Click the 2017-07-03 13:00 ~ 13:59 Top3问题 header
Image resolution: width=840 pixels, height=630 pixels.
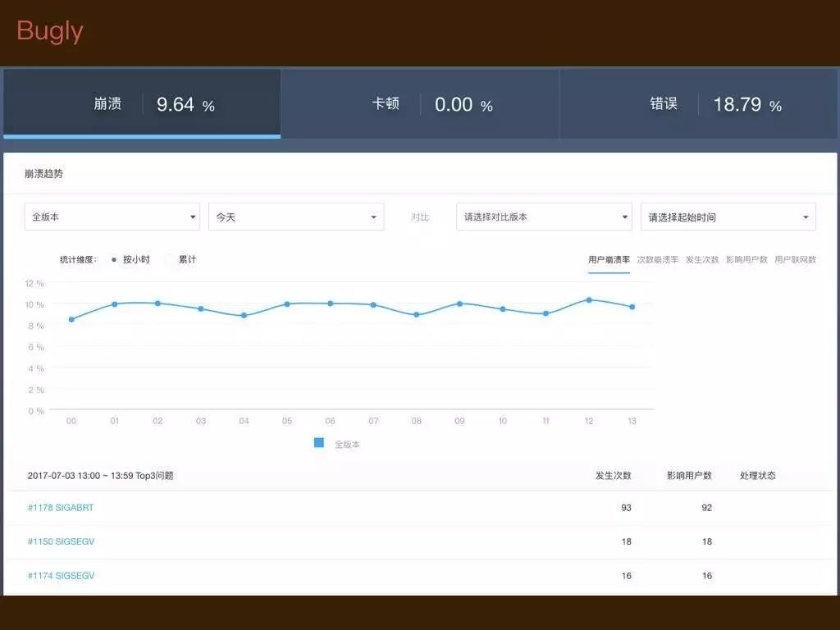[x=101, y=476]
